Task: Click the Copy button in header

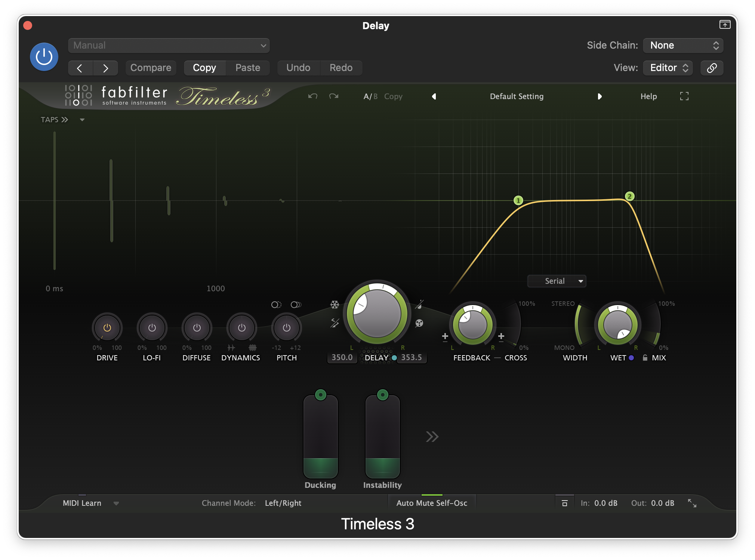Action: pyautogui.click(x=204, y=68)
